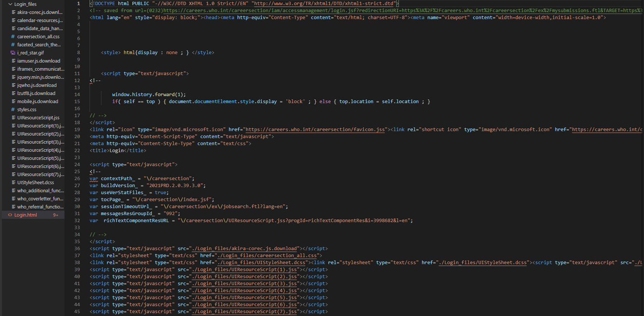Click the "richTextComponentResURL" variable name
This screenshot has width=644, height=316.
[136, 221]
